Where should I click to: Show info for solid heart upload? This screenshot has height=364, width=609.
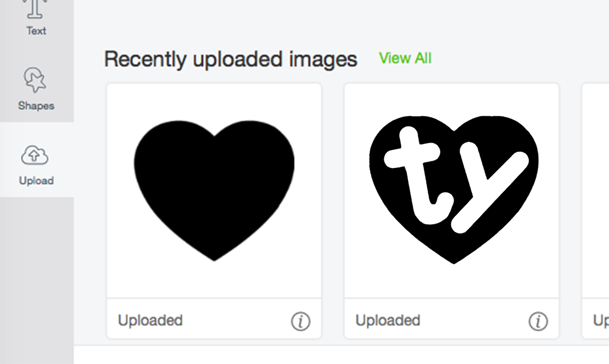[301, 321]
